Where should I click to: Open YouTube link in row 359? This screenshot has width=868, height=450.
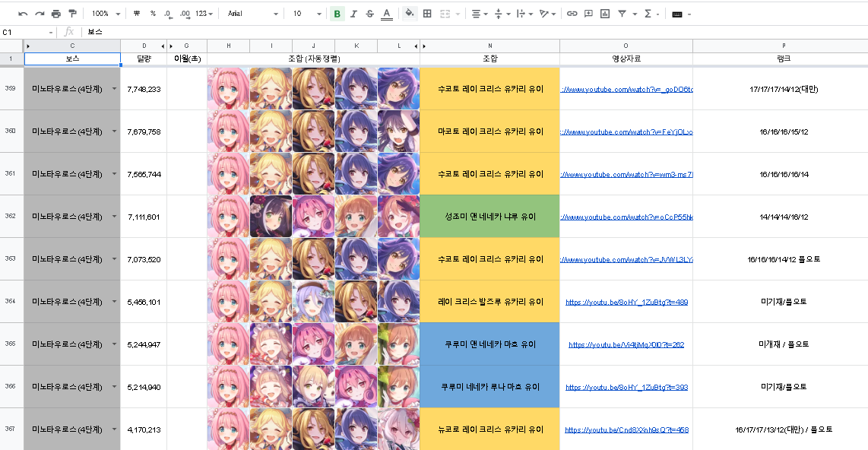[626, 89]
